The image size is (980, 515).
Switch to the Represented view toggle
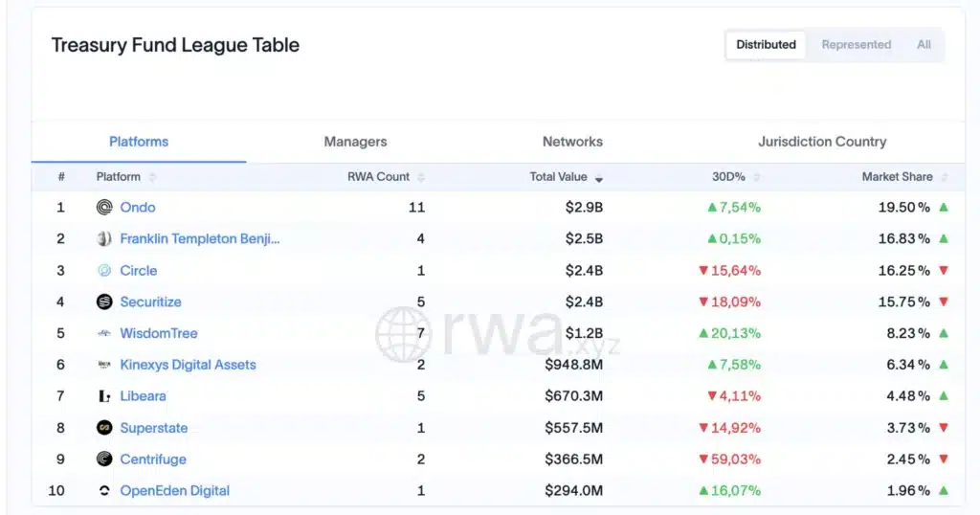857,45
